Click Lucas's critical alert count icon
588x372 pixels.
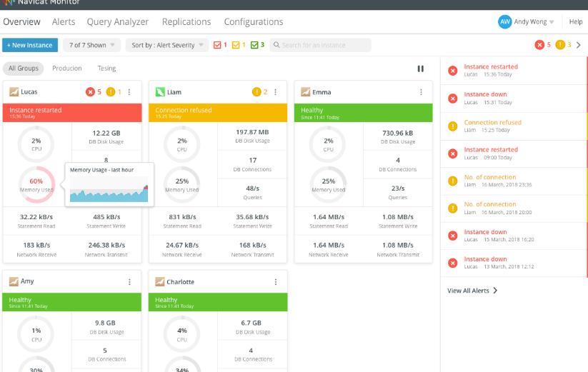point(90,92)
